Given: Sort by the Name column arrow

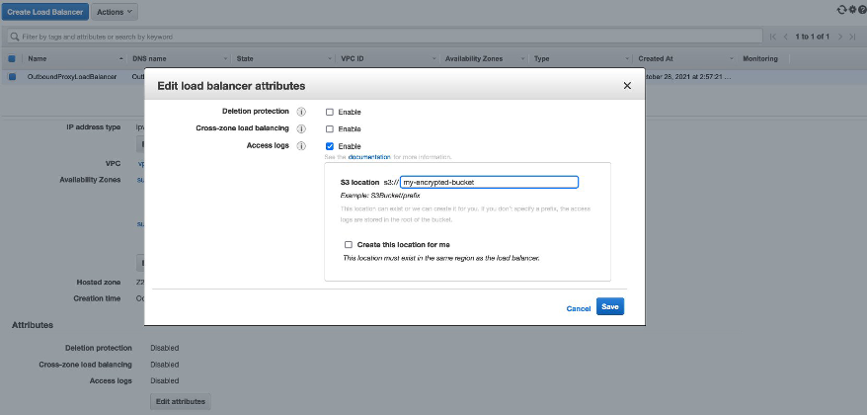Looking at the screenshot, I should tap(121, 58).
